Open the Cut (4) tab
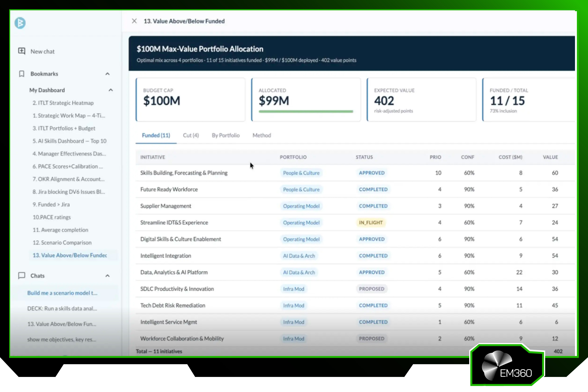Image resolution: width=588 pixels, height=392 pixels. point(191,135)
